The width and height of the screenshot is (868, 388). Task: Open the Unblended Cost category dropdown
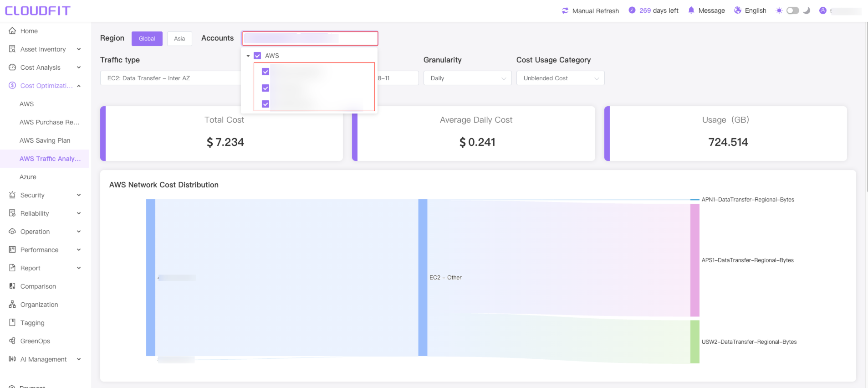[560, 78]
